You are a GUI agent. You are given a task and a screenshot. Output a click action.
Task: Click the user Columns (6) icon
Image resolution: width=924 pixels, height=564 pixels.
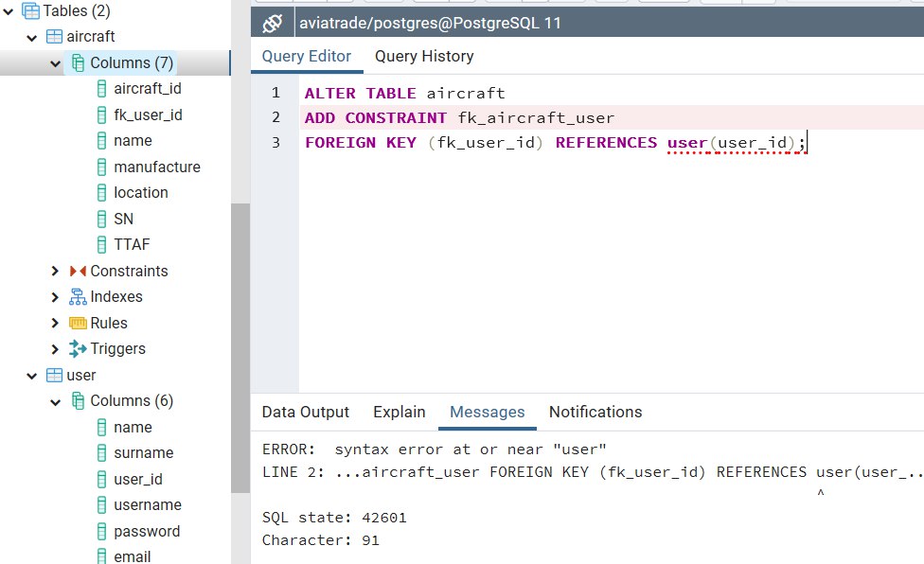(x=78, y=401)
